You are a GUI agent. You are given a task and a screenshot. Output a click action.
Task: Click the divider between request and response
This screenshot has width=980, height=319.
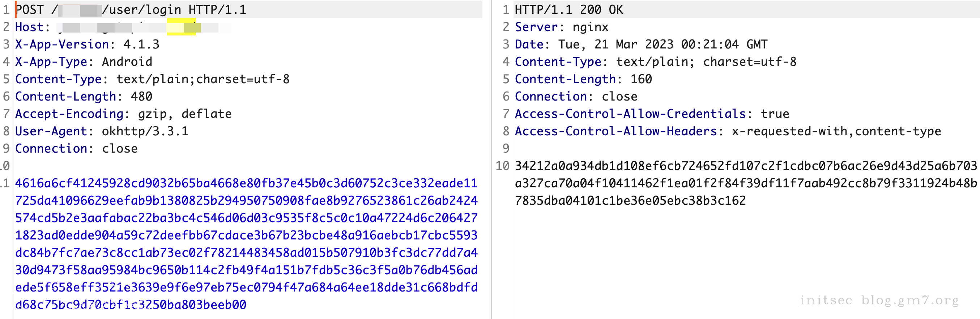point(491,159)
